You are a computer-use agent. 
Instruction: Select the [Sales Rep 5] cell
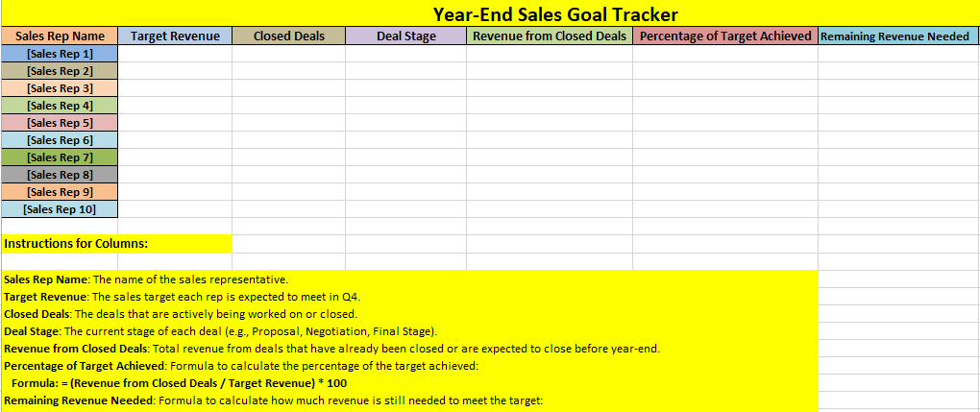pyautogui.click(x=60, y=123)
